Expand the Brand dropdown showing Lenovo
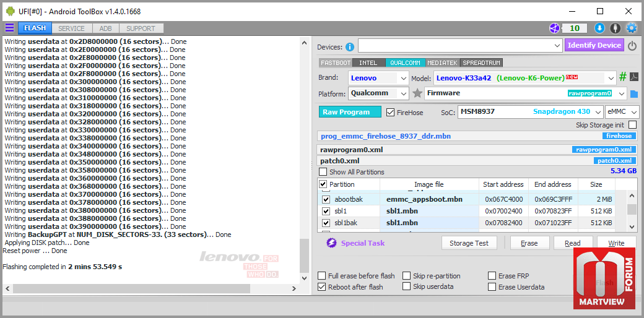 [x=378, y=78]
